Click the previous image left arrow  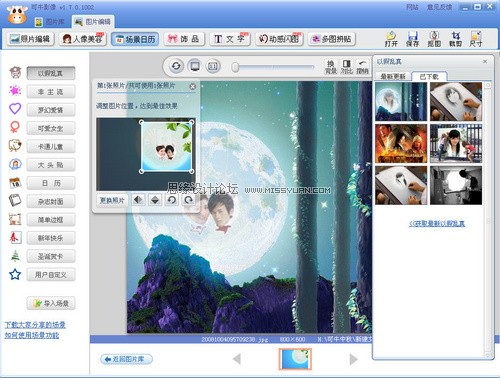coord(237,359)
